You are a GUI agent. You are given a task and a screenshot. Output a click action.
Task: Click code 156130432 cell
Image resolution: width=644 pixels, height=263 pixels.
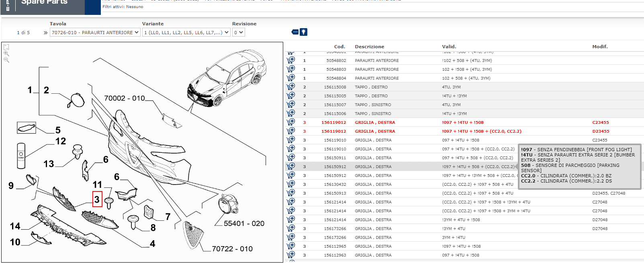pos(335,184)
